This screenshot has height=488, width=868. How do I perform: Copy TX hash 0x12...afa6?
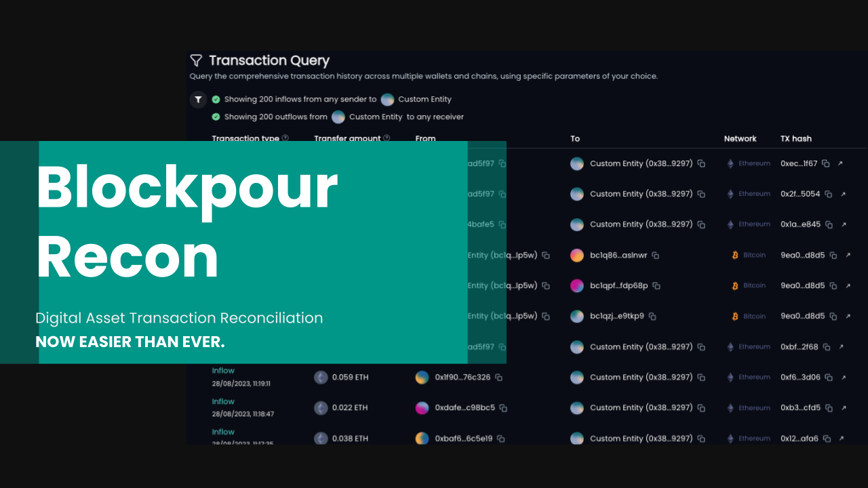(827, 439)
